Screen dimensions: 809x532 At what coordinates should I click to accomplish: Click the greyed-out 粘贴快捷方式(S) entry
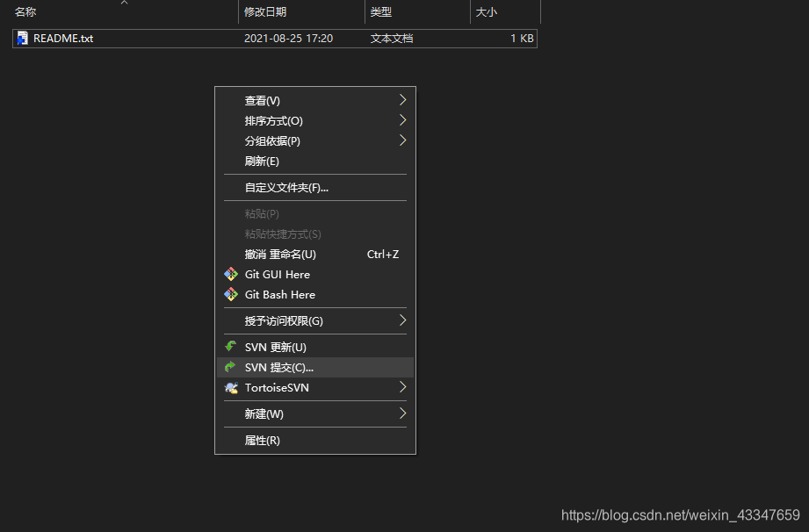click(x=315, y=234)
